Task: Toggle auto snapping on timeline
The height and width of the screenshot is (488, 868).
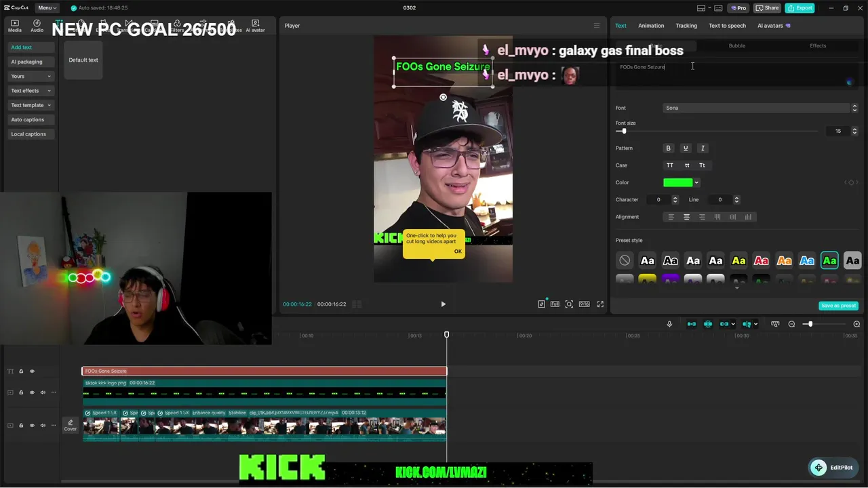Action: point(708,324)
